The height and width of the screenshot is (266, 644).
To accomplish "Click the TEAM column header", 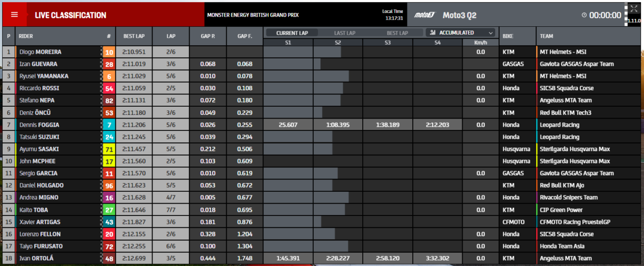I will coord(547,37).
